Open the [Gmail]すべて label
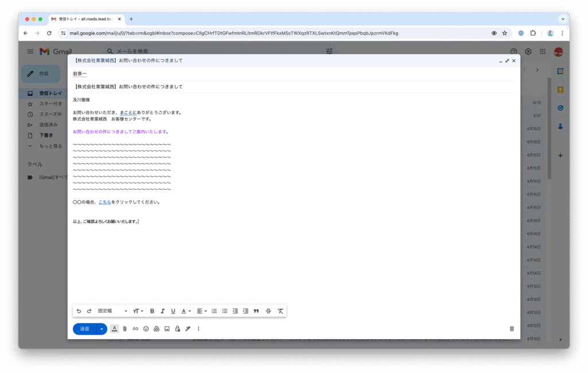Viewport: 588px width, 373px height. pyautogui.click(x=53, y=177)
